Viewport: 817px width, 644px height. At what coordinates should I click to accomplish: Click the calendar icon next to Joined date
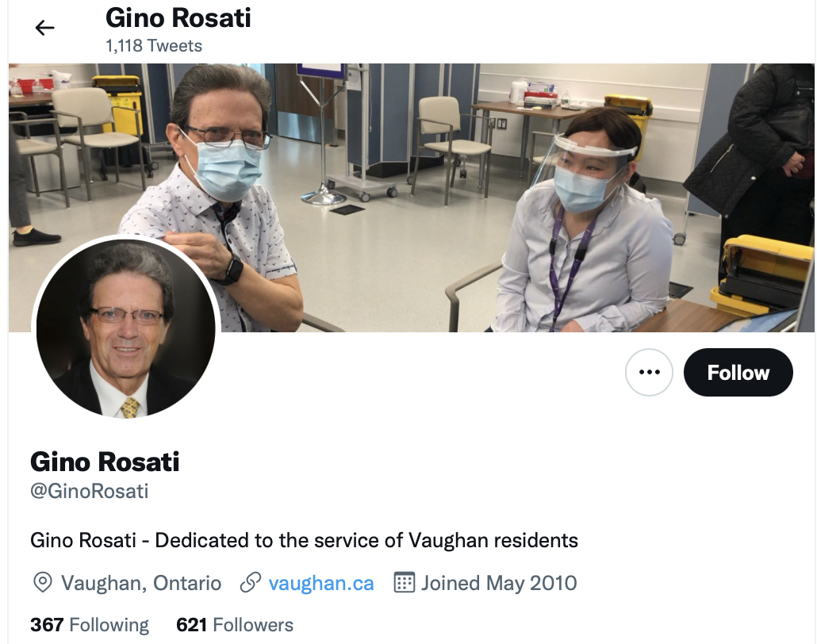(x=405, y=582)
